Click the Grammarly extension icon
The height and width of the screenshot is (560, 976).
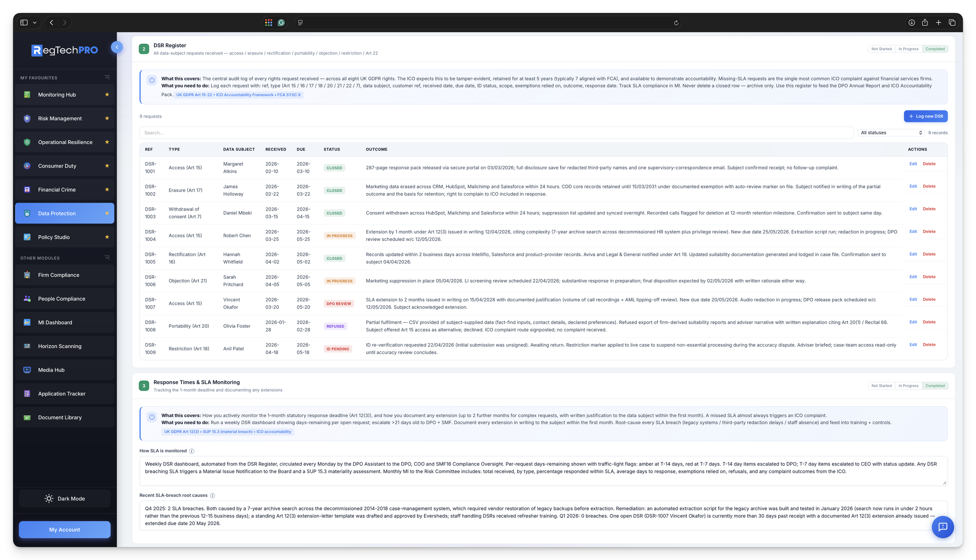(x=281, y=23)
